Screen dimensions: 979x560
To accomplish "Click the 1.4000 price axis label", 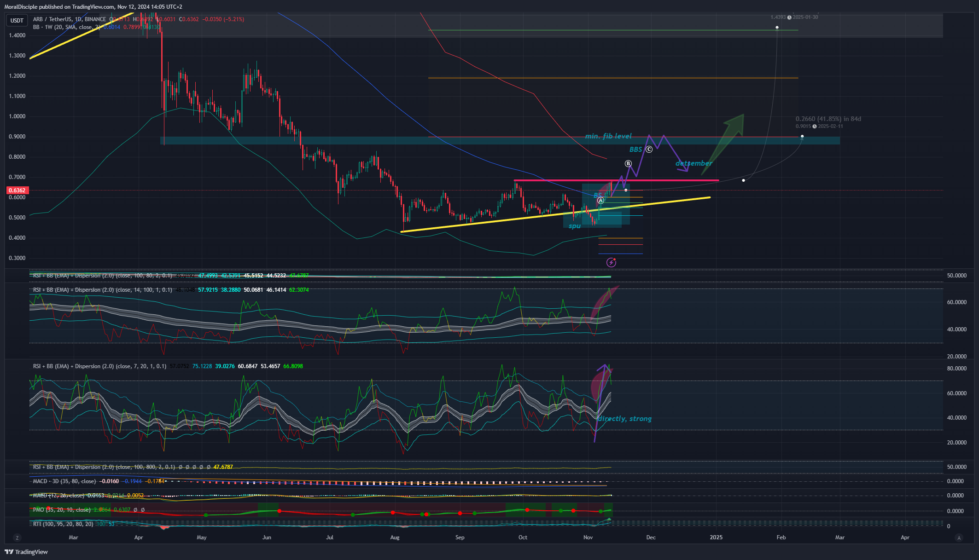I will tap(17, 35).
